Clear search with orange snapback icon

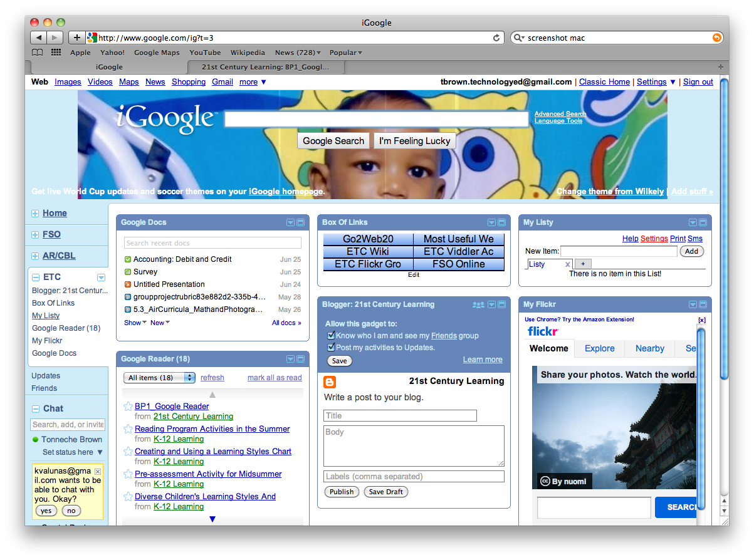point(717,38)
